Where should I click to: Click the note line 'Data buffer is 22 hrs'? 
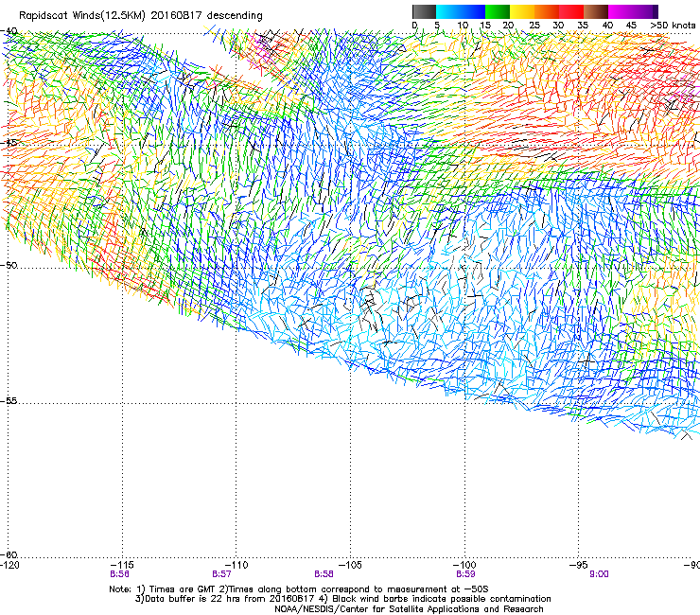click(342, 599)
